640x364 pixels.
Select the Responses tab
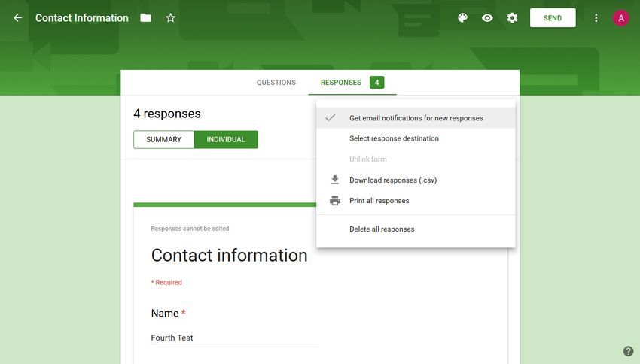click(341, 83)
